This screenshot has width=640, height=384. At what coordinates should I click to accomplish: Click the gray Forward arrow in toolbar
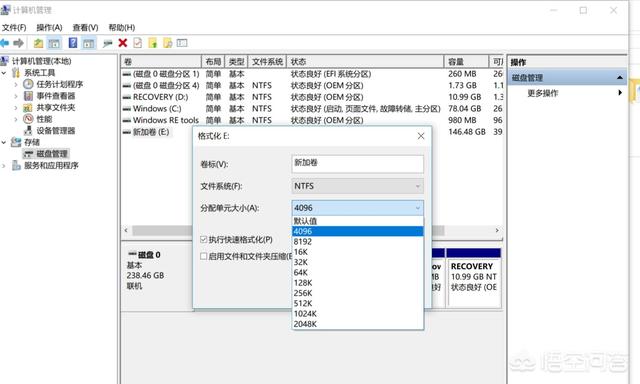point(18,43)
